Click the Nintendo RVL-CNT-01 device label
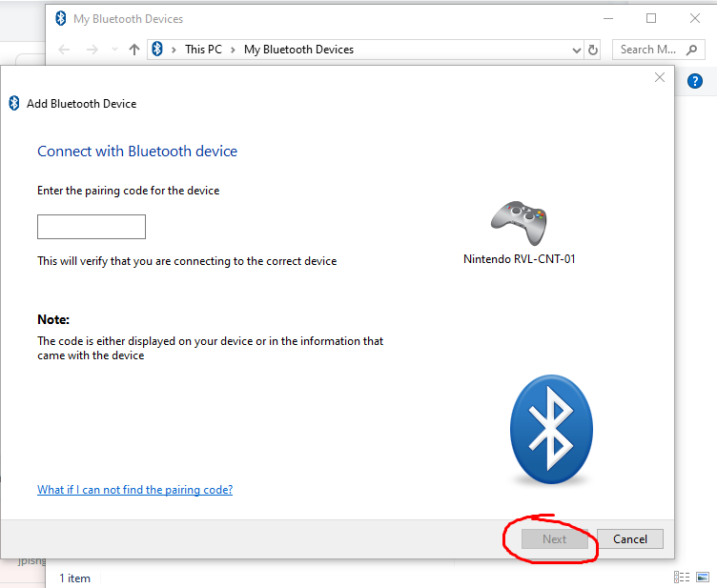Viewport: 717px width, 588px height. (519, 259)
